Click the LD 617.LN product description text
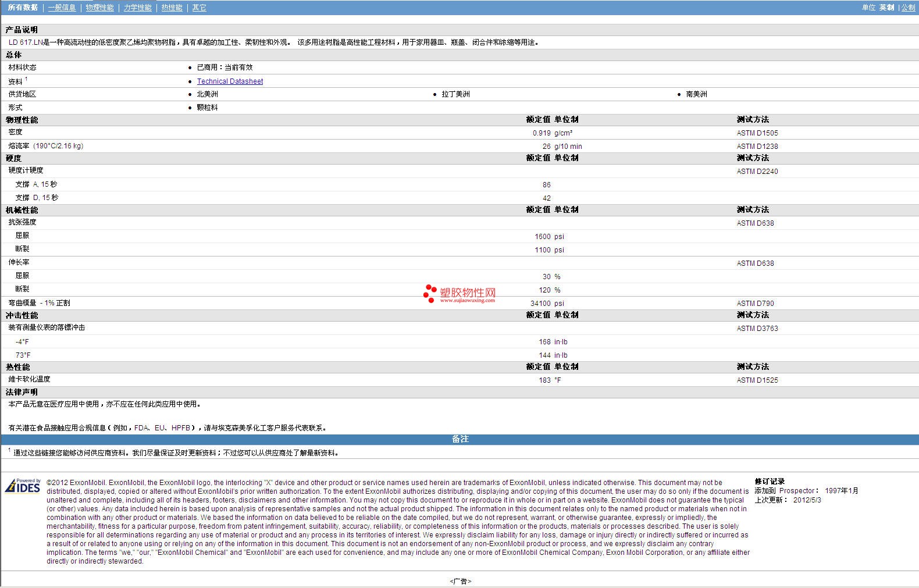919x588 pixels. click(x=274, y=42)
